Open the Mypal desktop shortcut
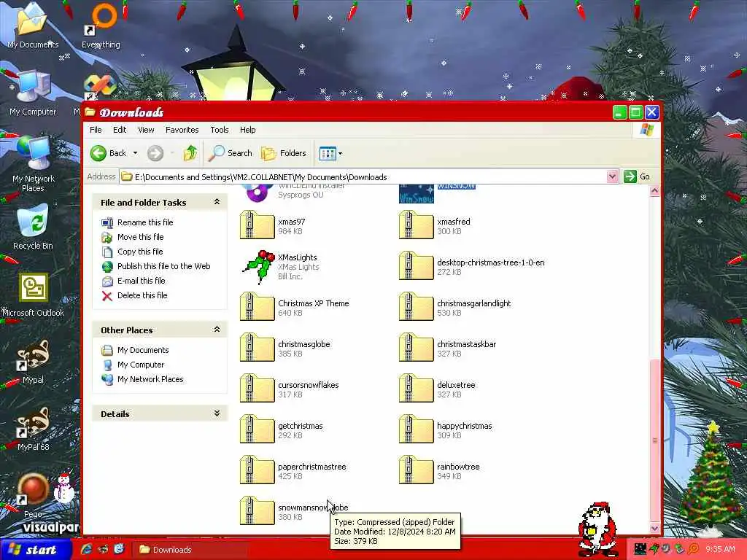Image resolution: width=747 pixels, height=560 pixels. tap(33, 362)
